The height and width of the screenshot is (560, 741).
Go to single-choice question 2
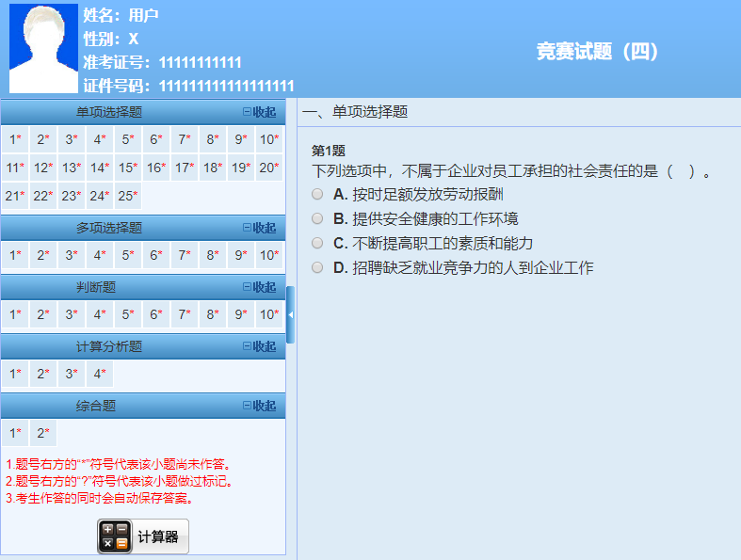coord(43,139)
